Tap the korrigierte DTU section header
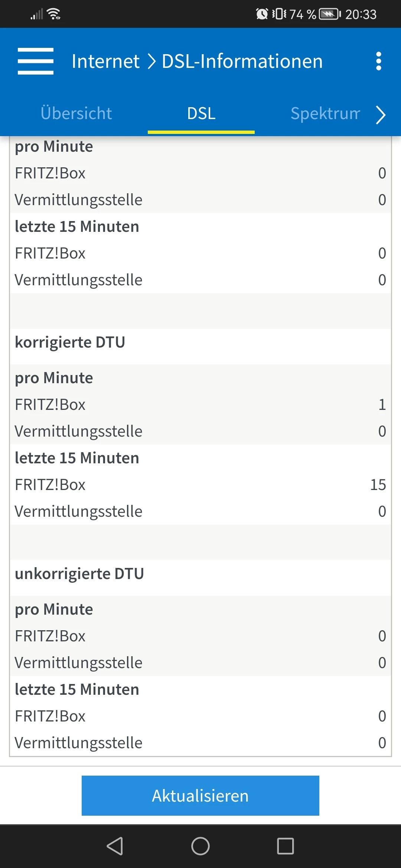The image size is (401, 868). click(x=70, y=342)
